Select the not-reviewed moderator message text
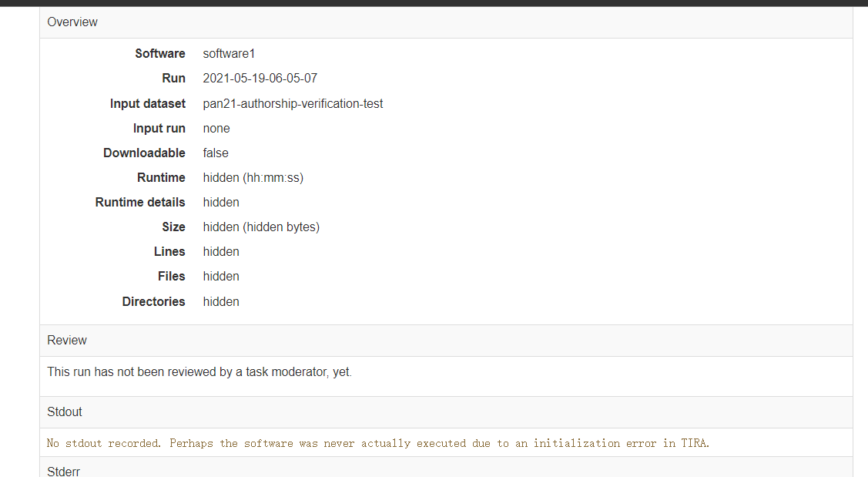The height and width of the screenshot is (477, 868). click(199, 371)
